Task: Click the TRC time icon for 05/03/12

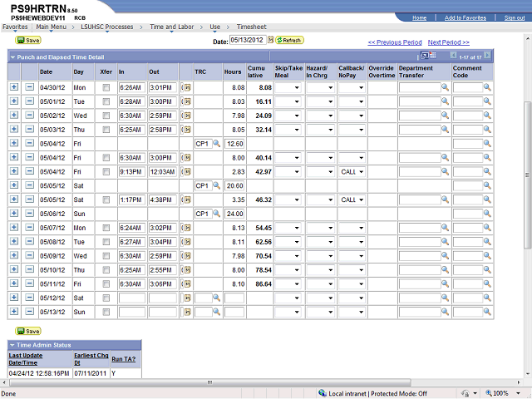Action: tap(185, 129)
